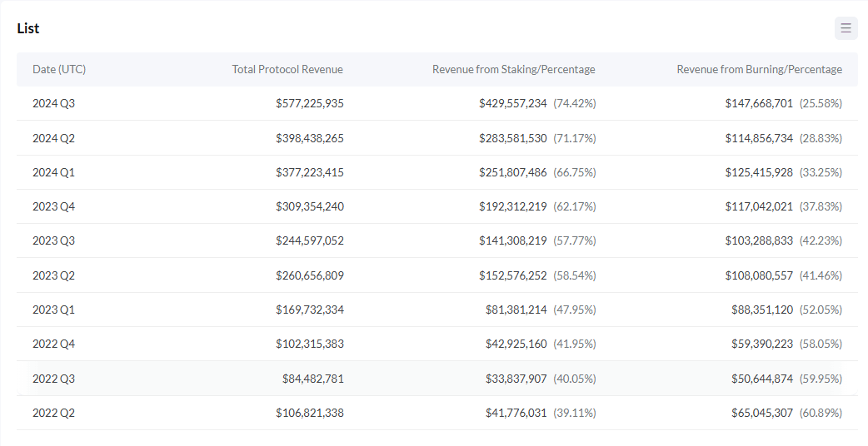Select the 2022 Q3 highlighted row date
Screen dimensions: 868x446
click(x=54, y=379)
